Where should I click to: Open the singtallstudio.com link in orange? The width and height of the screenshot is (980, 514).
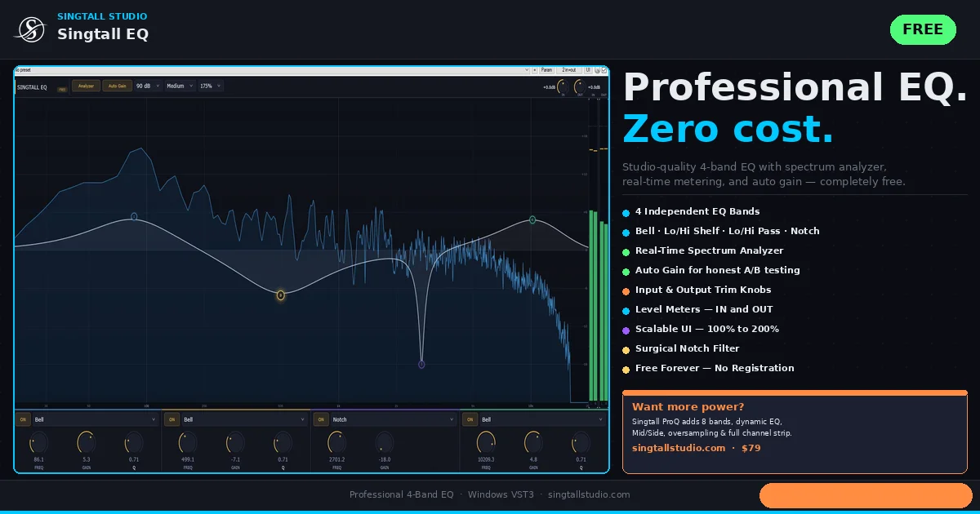(679, 448)
